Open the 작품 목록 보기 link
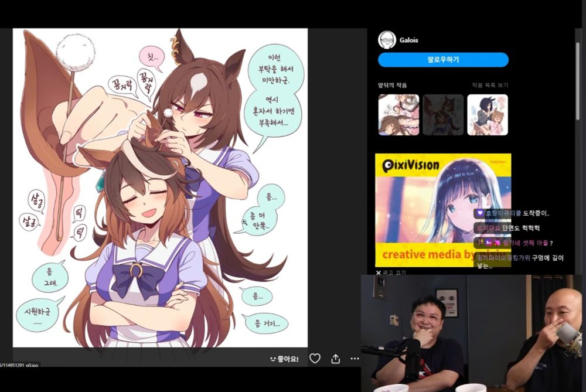Viewport: 586px width, 392px height. tap(490, 85)
